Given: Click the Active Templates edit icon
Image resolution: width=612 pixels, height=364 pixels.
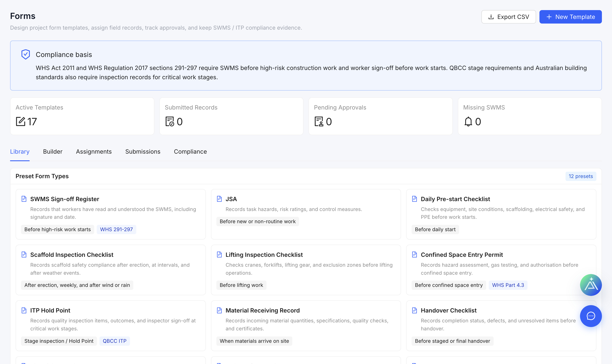Looking at the screenshot, I should [21, 121].
